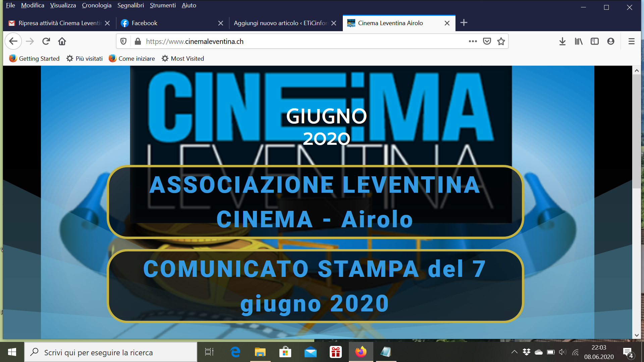Open the File menu
This screenshot has width=644, height=362.
(10, 5)
